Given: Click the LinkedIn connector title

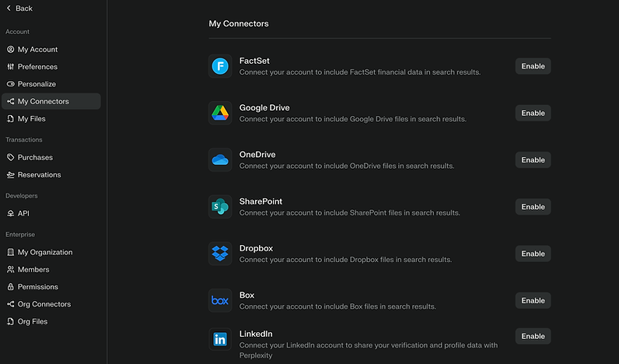Looking at the screenshot, I should click(256, 334).
